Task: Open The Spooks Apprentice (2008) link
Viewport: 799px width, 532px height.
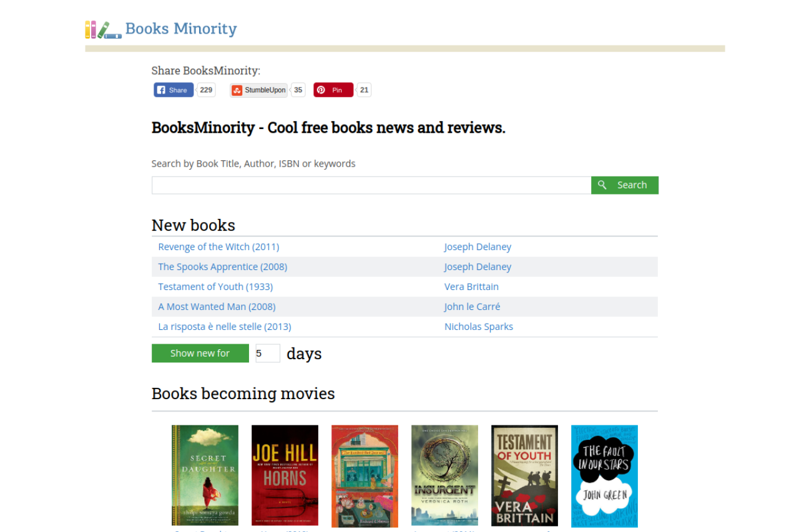Action: point(222,267)
